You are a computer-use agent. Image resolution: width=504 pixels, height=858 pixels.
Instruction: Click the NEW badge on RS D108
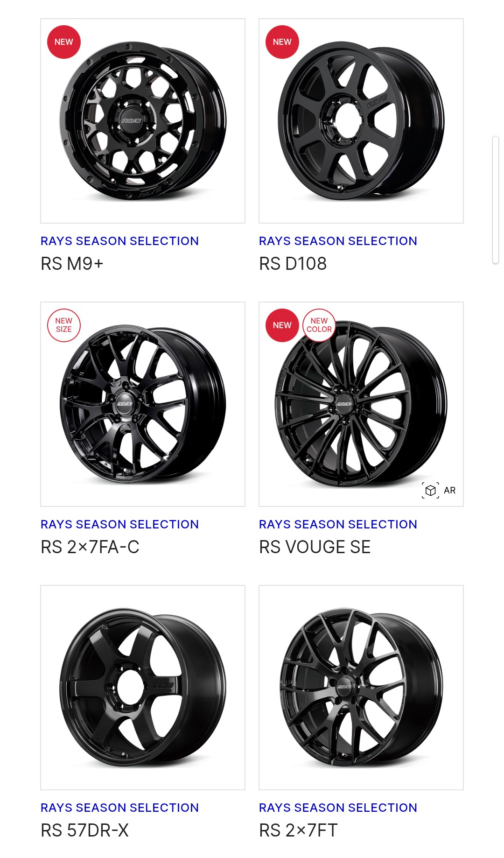(282, 42)
